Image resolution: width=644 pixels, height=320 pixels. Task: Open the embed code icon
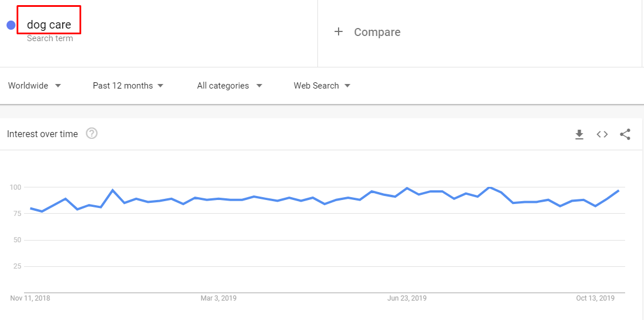(x=602, y=134)
